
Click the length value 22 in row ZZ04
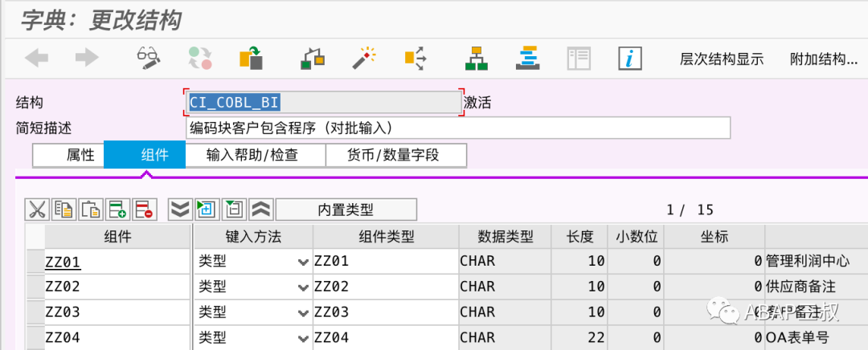tap(579, 338)
